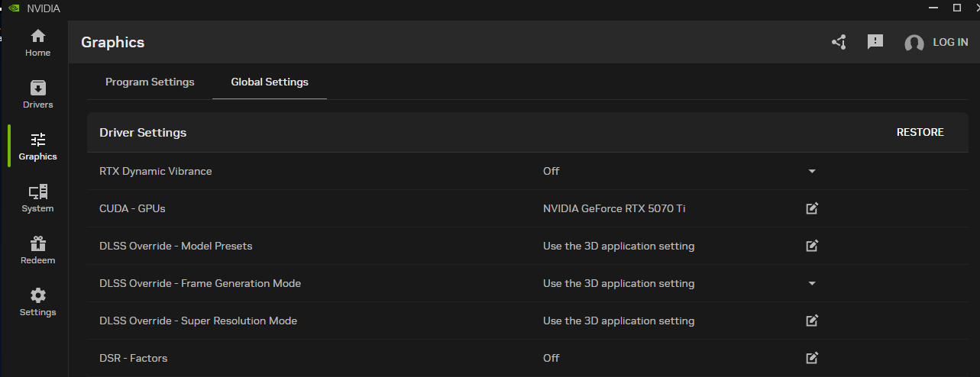
Task: Click the NVIDIA logo in title bar
Action: (x=13, y=8)
